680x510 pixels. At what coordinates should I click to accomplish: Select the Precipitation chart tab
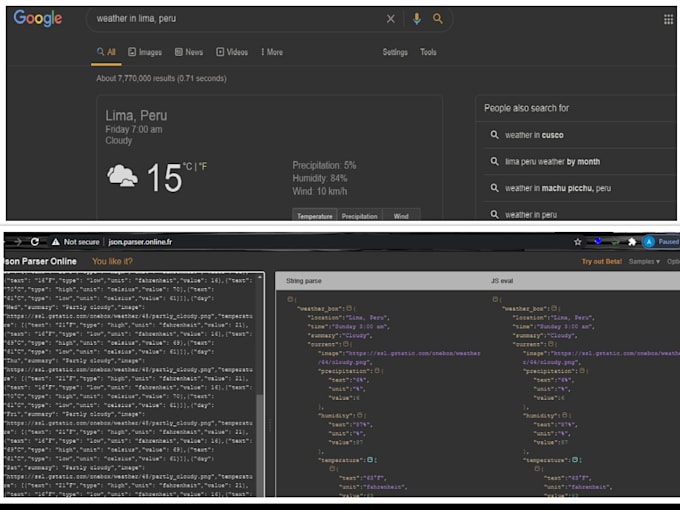(359, 216)
